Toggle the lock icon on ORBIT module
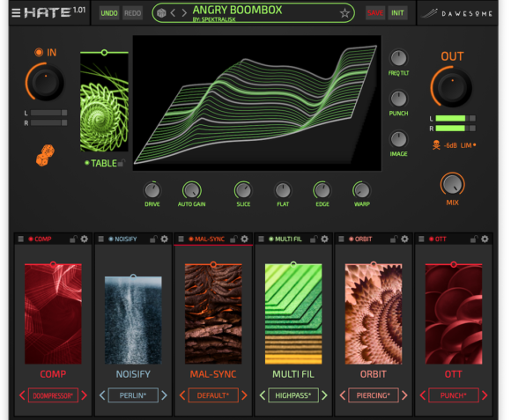The image size is (511, 420). click(394, 239)
